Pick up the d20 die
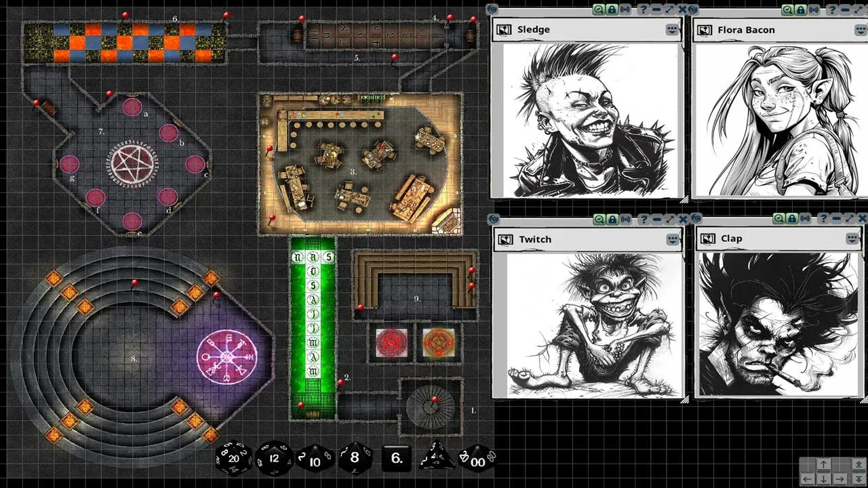Viewport: 868px width, 488px height. (233, 458)
